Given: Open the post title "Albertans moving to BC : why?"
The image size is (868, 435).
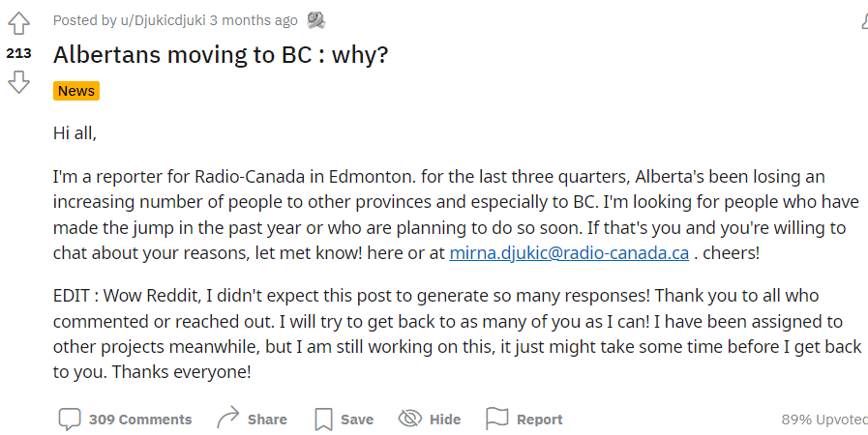Looking at the screenshot, I should click(x=221, y=54).
